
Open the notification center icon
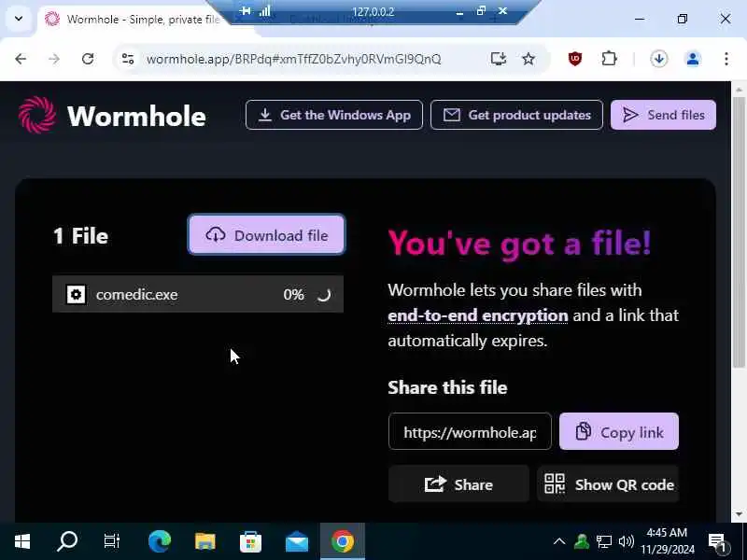[x=717, y=541]
